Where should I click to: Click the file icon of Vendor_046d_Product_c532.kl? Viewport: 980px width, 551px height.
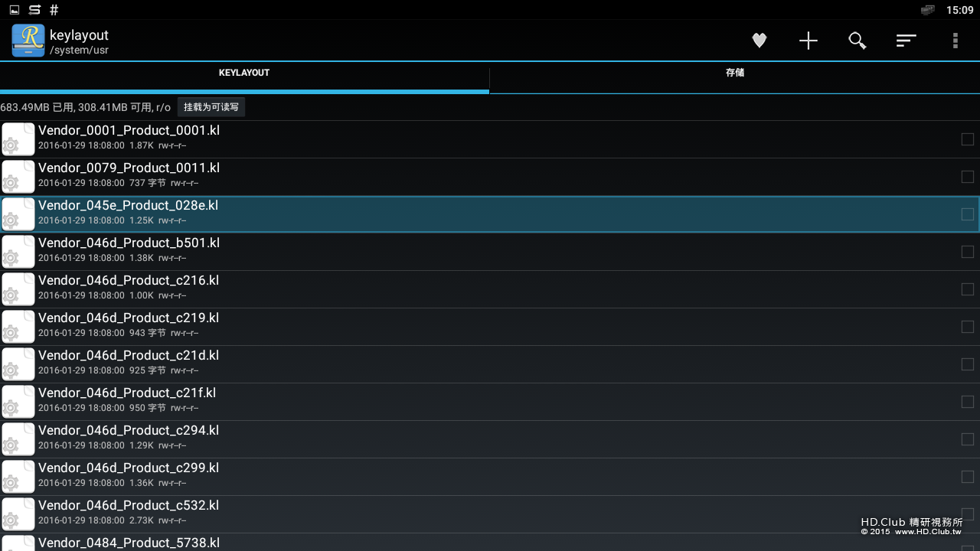tap(18, 514)
